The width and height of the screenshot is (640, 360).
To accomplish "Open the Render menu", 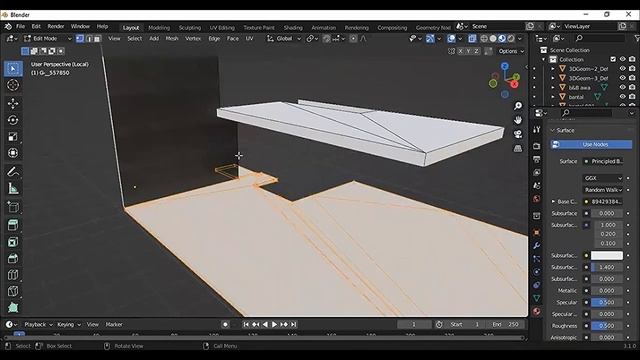I will (x=56, y=27).
